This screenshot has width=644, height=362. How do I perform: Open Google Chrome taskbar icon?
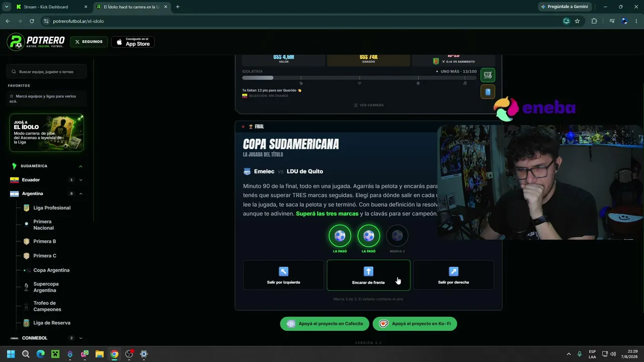pos(114,354)
